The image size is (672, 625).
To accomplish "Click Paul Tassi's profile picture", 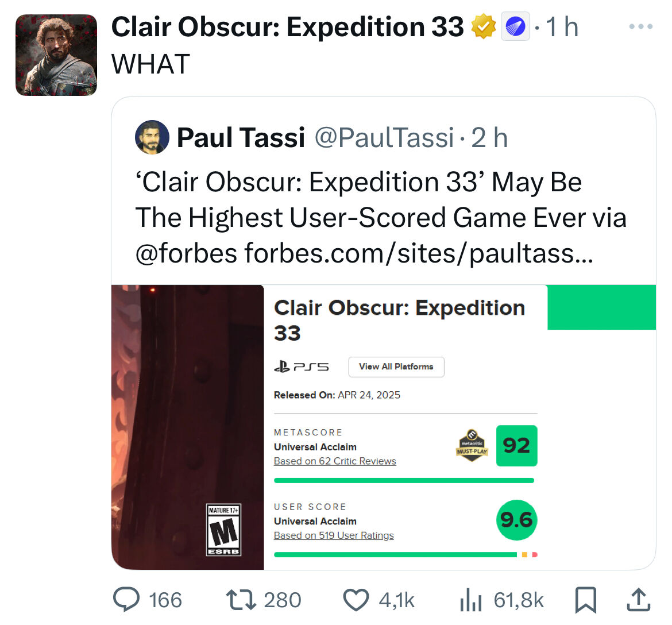I will coord(152,137).
